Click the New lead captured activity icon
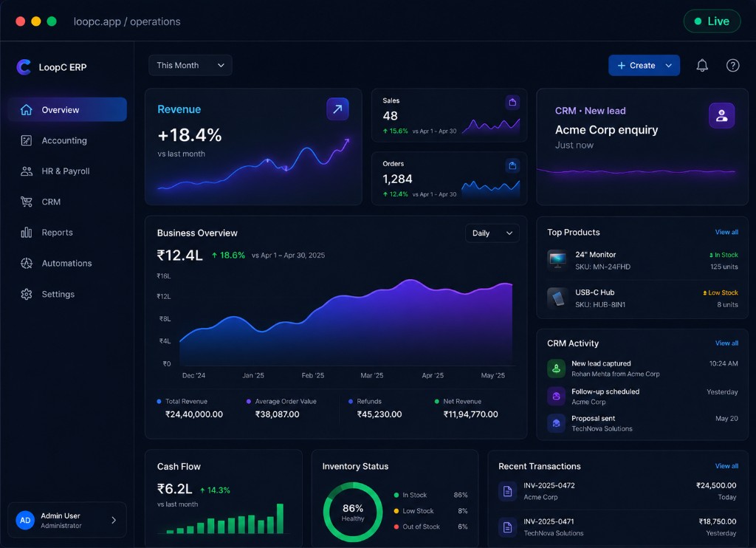The width and height of the screenshot is (756, 548). tap(556, 369)
